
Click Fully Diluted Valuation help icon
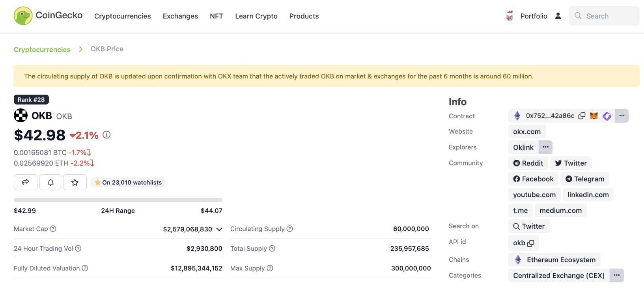click(x=85, y=268)
